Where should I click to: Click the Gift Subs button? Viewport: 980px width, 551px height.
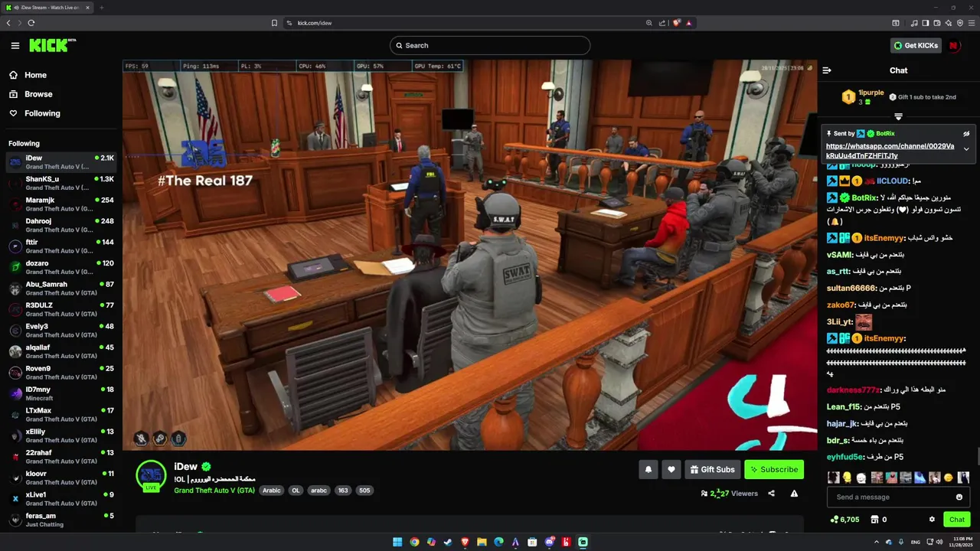pyautogui.click(x=713, y=469)
